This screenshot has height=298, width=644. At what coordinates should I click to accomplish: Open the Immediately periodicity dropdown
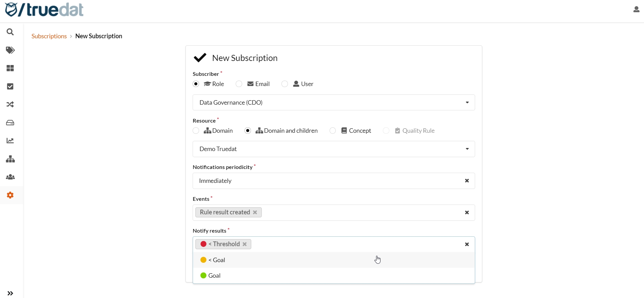(326, 181)
